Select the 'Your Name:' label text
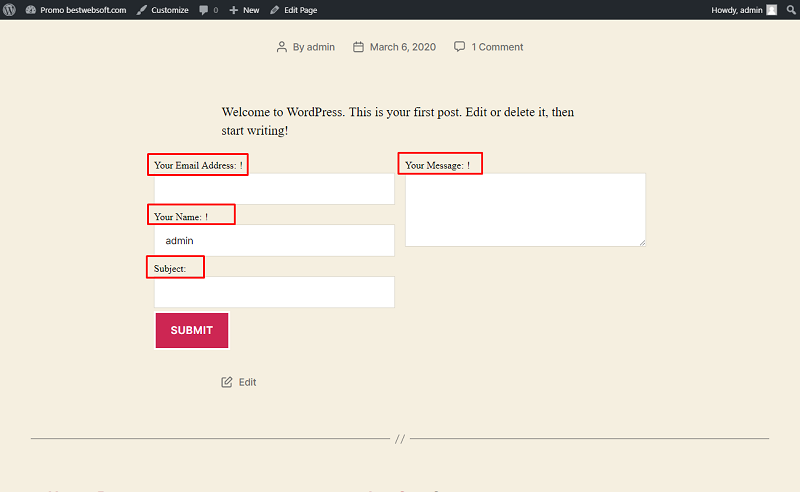800x492 pixels. [178, 217]
